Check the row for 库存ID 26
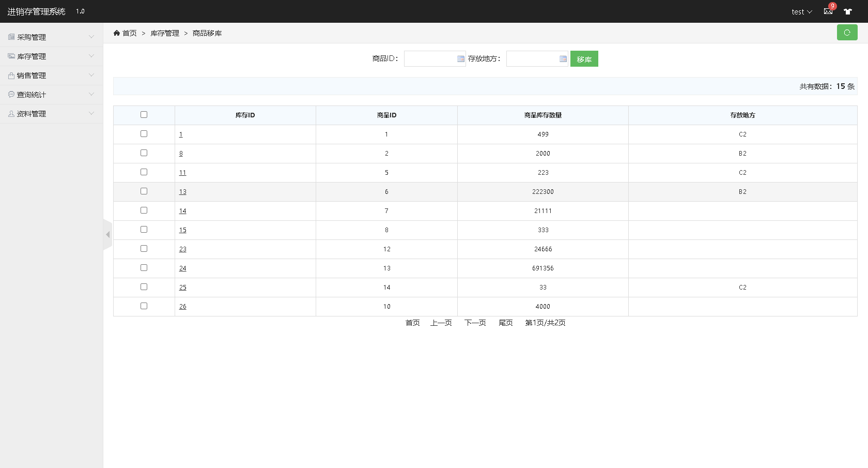The height and width of the screenshot is (468, 868). (x=144, y=306)
